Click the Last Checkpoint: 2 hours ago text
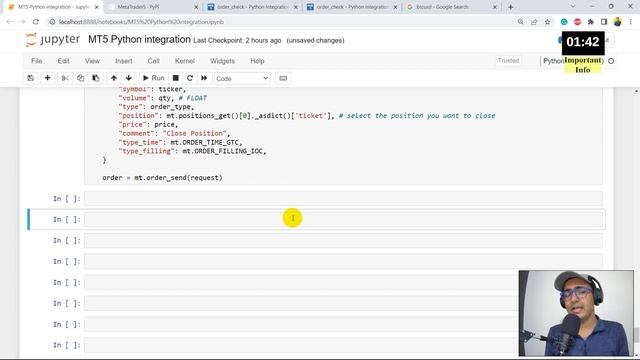The height and width of the screenshot is (360, 640). point(237,40)
